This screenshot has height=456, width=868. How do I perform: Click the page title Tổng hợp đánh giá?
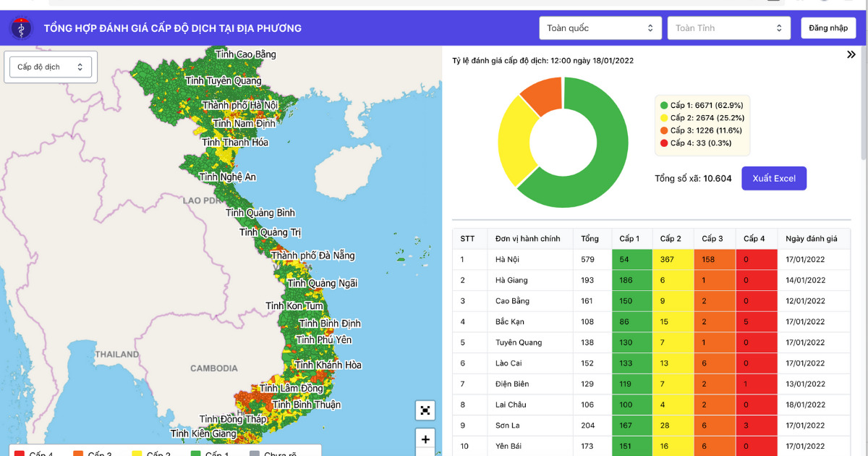(x=173, y=28)
